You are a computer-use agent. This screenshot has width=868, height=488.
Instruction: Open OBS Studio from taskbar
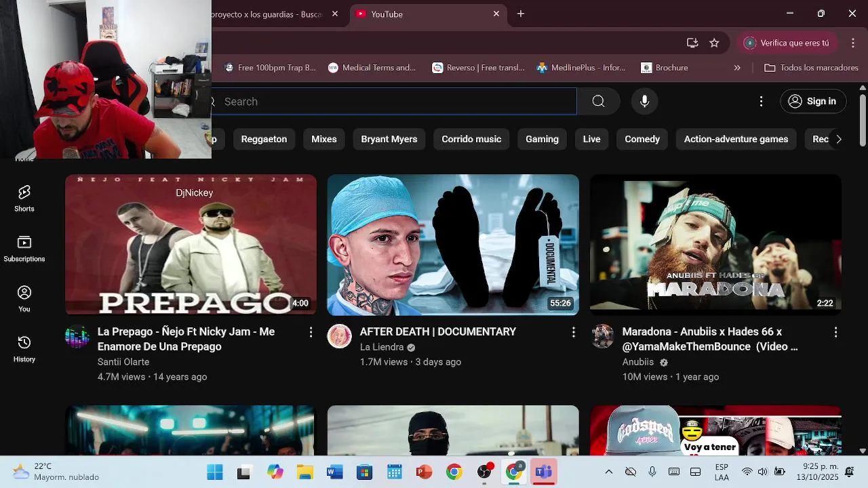pyautogui.click(x=484, y=472)
